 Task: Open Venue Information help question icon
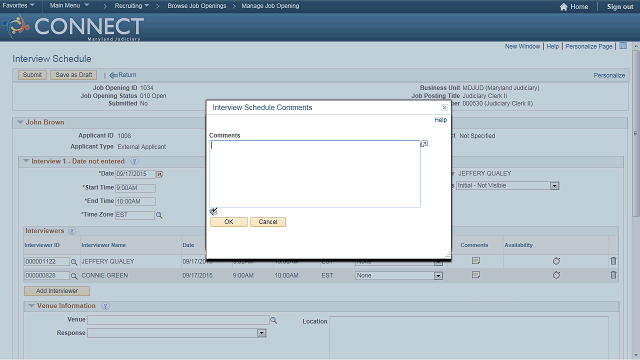coord(105,306)
